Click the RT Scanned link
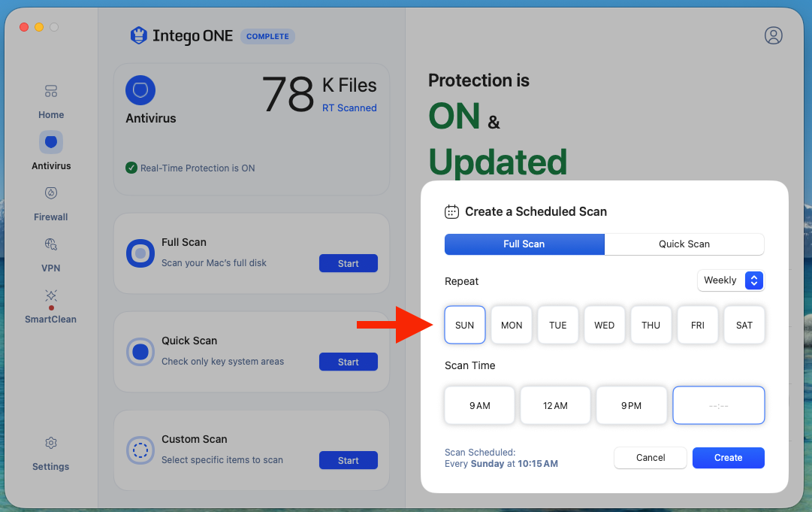Screen dimensions: 812x512 (x=349, y=108)
